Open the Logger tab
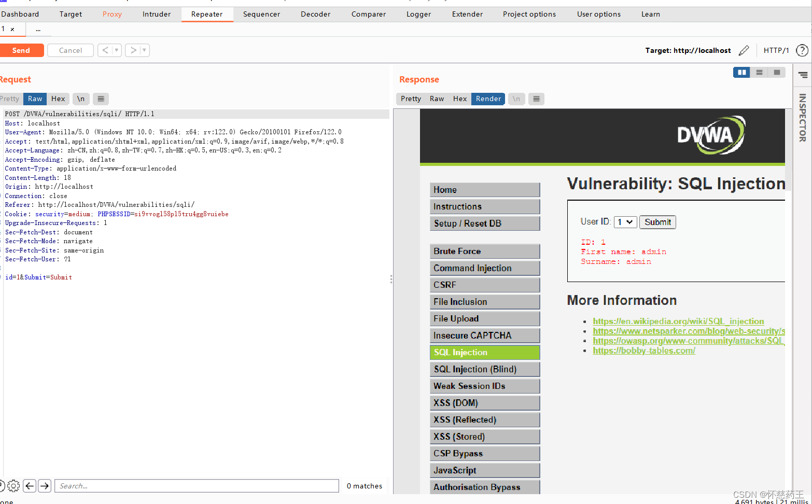This screenshot has width=812, height=504. pos(418,14)
